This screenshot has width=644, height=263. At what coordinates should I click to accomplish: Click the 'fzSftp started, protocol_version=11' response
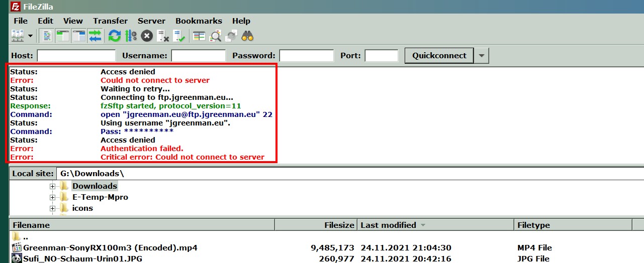pyautogui.click(x=171, y=106)
